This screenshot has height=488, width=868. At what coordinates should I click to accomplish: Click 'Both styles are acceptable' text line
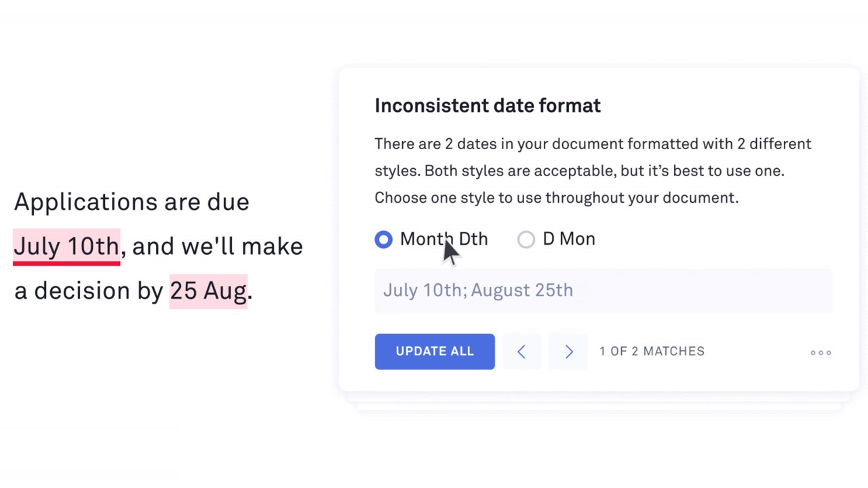click(x=579, y=171)
